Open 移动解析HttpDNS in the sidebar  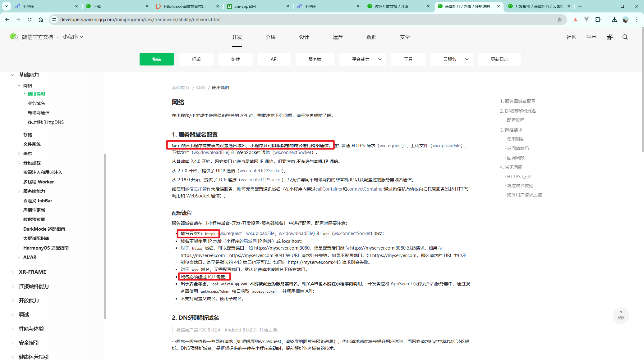46,122
